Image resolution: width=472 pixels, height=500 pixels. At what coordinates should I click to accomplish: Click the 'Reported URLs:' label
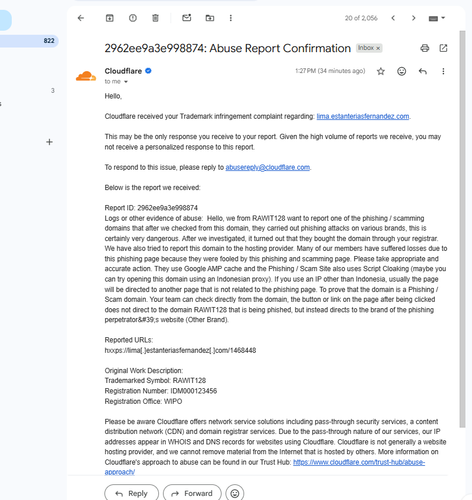[x=129, y=340]
